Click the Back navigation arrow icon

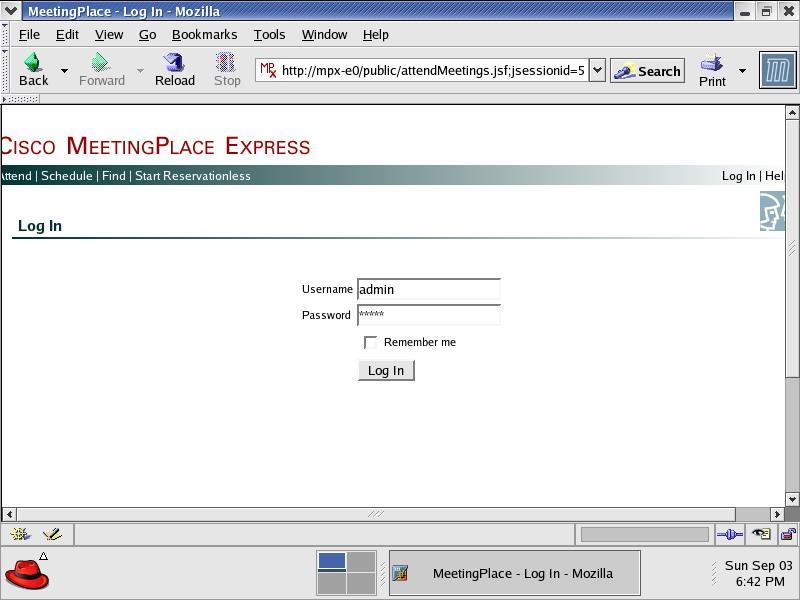tap(33, 62)
